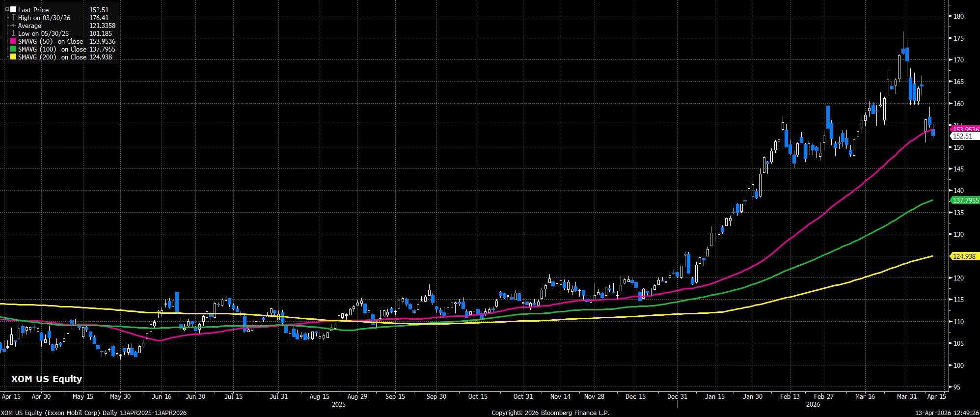The image size is (980, 417).
Task: Click the white Last Price swatch
Action: pos(13,10)
